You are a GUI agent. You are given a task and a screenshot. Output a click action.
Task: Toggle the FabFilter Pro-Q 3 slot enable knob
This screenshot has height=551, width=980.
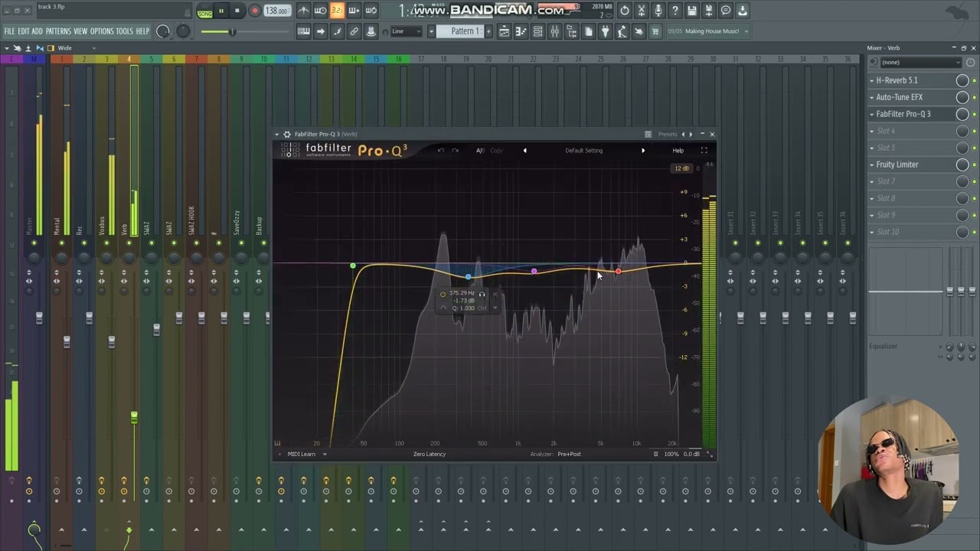coord(962,114)
